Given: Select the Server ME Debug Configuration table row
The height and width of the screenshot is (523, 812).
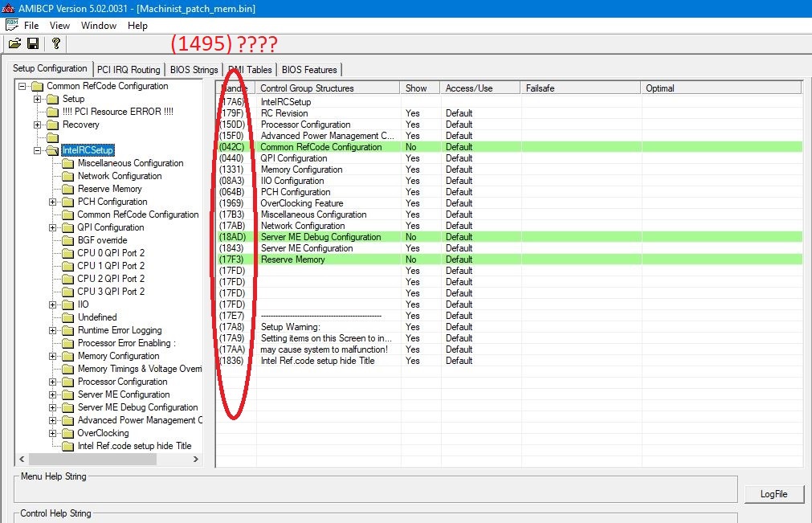Looking at the screenshot, I should click(x=509, y=237).
